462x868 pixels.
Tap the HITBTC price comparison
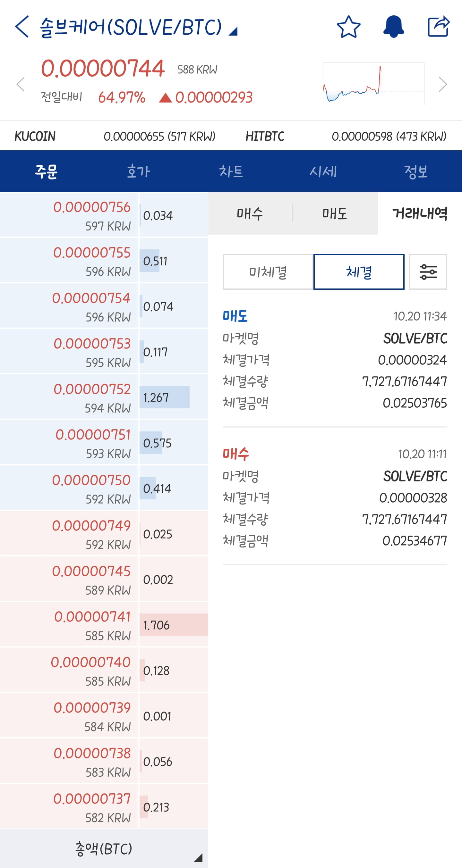[346, 136]
